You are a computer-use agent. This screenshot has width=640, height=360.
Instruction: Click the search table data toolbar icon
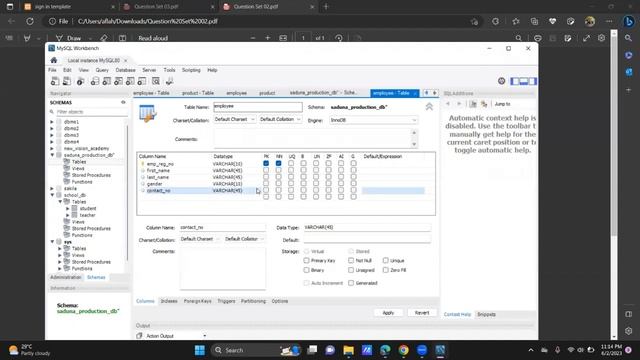pos(156,81)
